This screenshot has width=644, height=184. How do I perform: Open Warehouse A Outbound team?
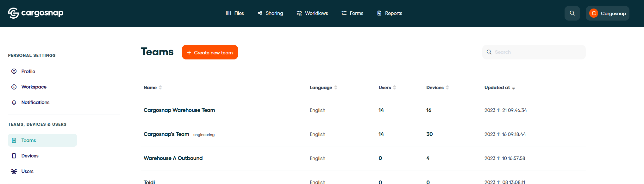(173, 158)
